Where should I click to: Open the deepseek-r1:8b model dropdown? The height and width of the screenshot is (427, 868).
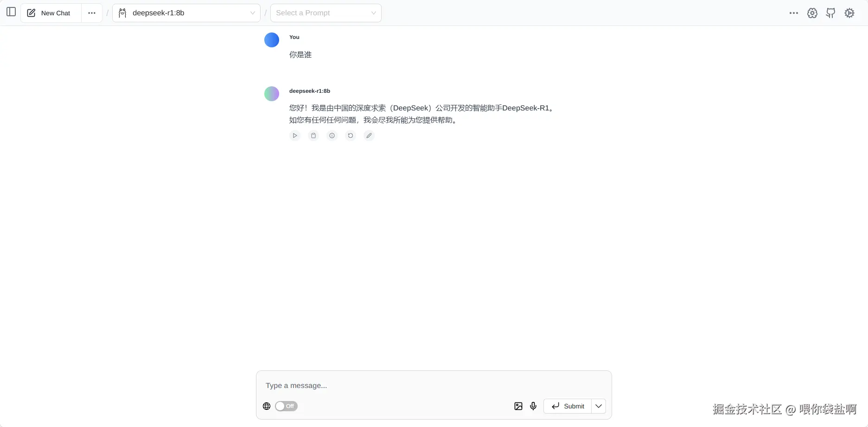[x=186, y=13]
